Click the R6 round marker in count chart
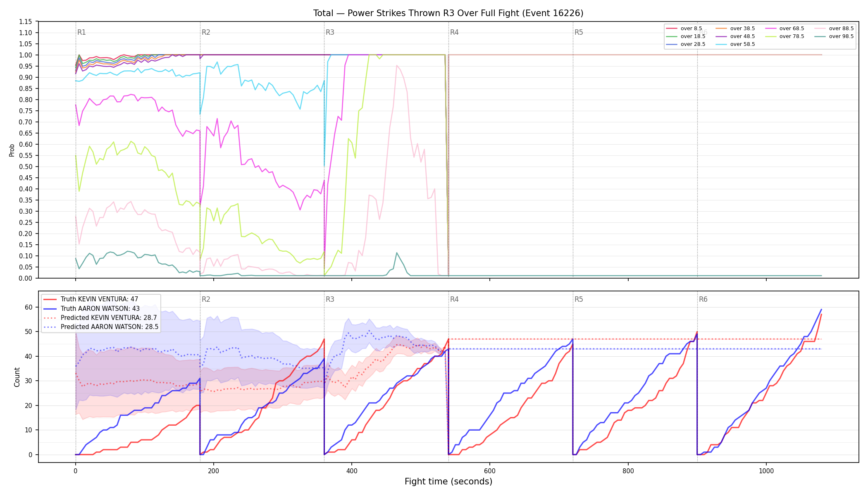The image size is (868, 496). coord(703,299)
